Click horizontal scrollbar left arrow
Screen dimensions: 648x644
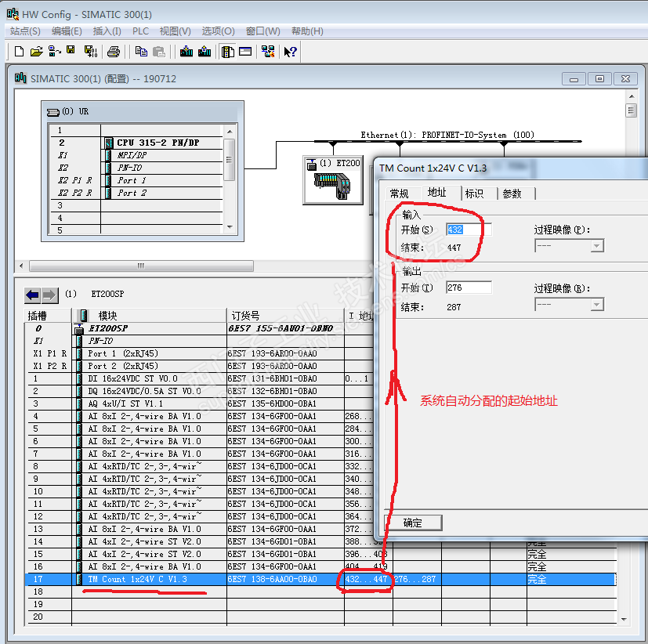tap(21, 266)
